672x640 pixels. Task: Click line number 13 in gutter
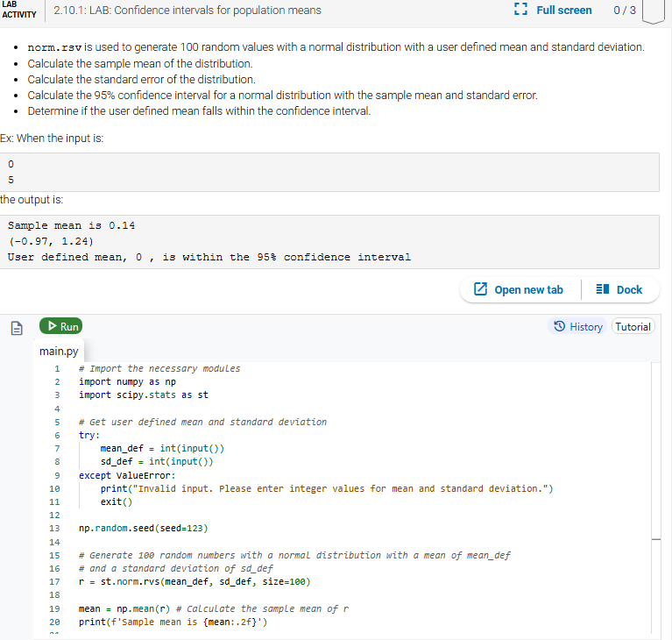pos(54,529)
